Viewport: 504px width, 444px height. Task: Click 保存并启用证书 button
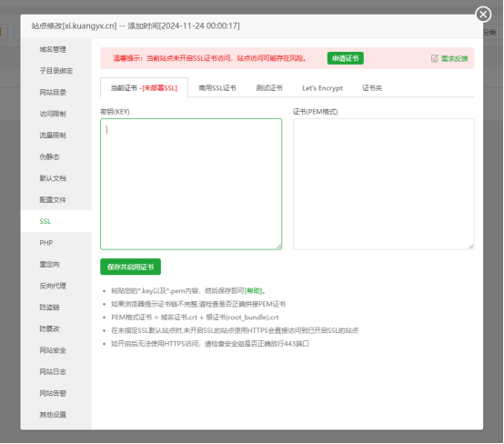(130, 267)
